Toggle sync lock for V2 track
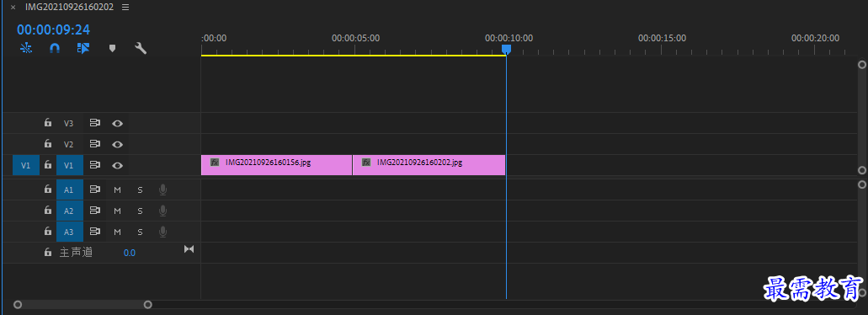The height and width of the screenshot is (315, 868). click(x=94, y=144)
